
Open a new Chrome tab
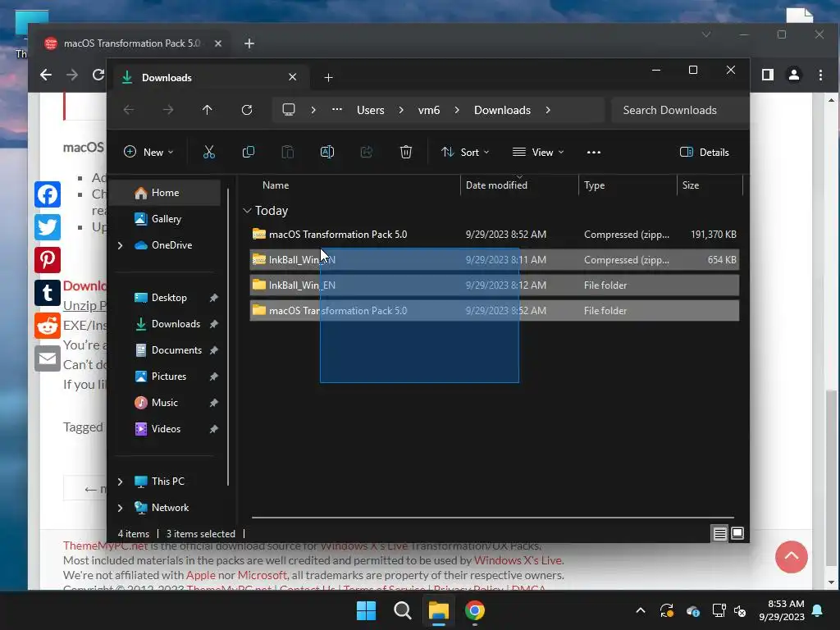pyautogui.click(x=249, y=43)
